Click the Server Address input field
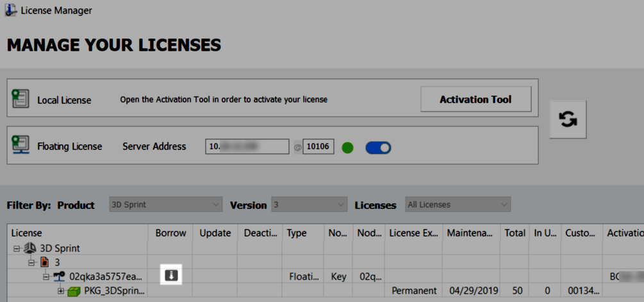Image resolution: width=644 pixels, height=302 pixels. 247,147
